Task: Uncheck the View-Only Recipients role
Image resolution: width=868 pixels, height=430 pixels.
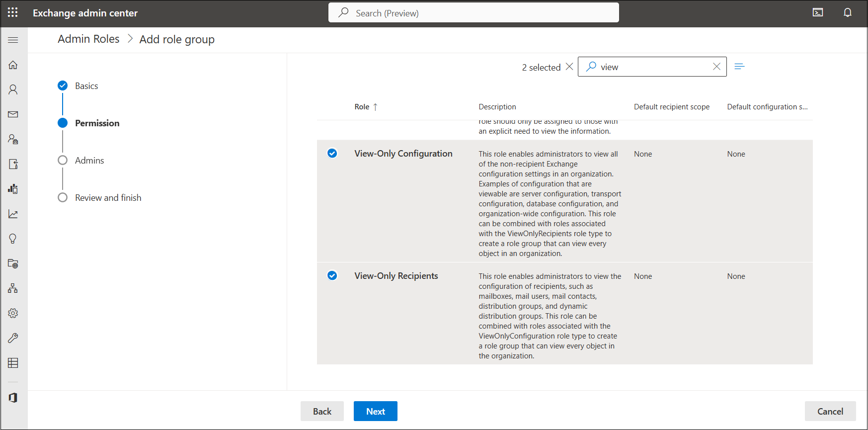Action: 332,276
